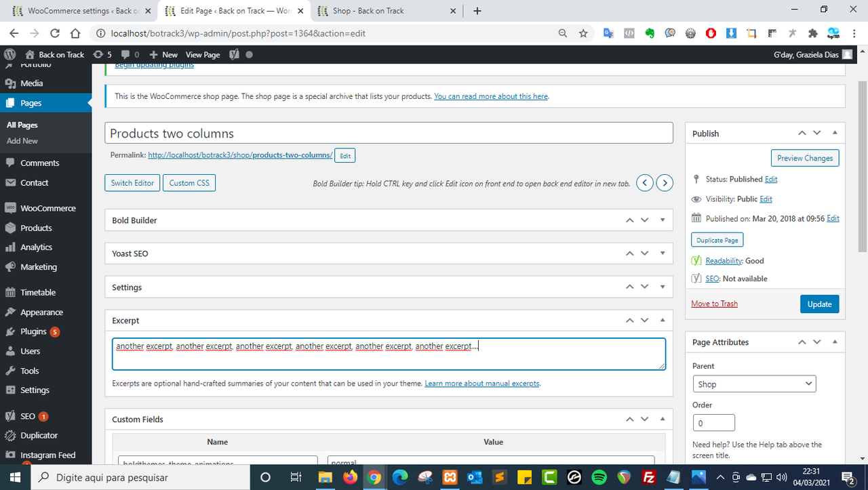Collapse the Custom Fields panel

663,420
